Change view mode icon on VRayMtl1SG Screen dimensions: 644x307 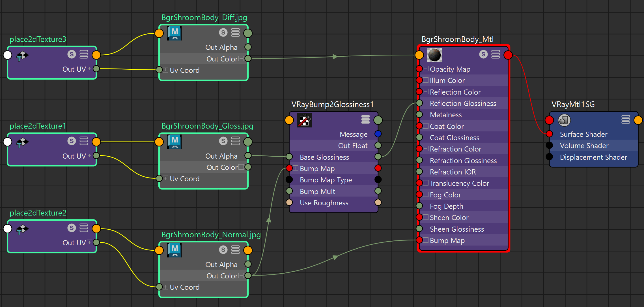click(626, 120)
